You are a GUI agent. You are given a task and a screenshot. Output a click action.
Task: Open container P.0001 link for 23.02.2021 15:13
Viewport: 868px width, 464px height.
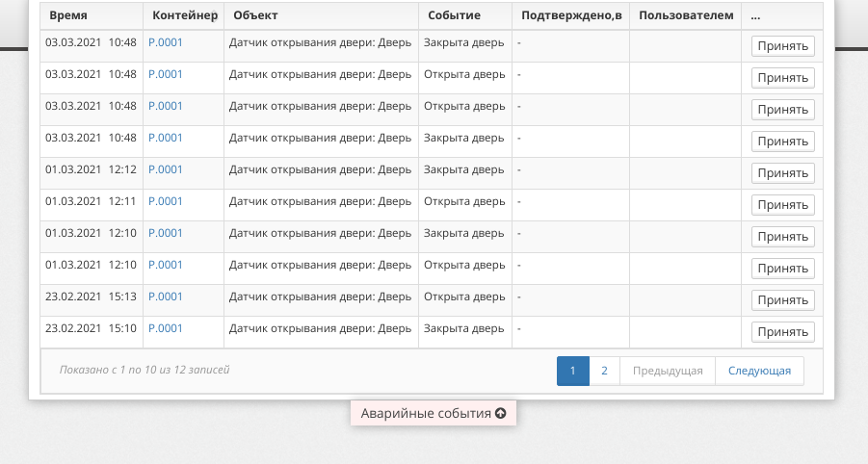[166, 296]
